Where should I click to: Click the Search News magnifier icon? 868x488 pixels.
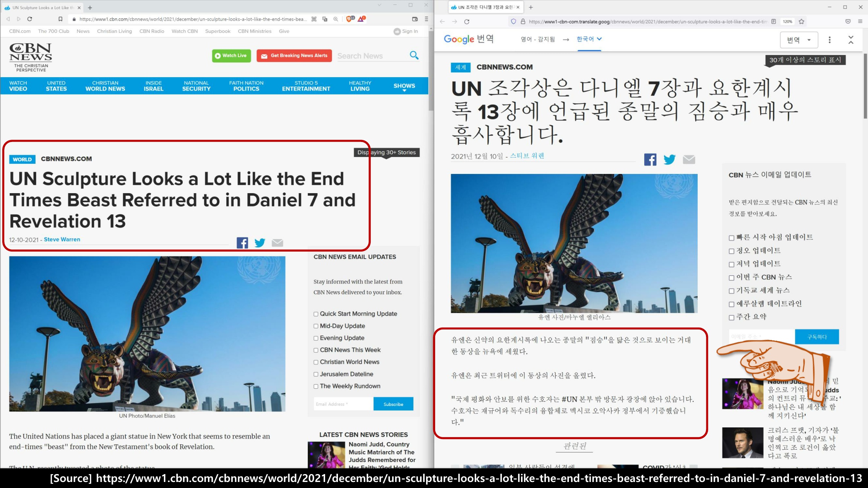coord(414,55)
